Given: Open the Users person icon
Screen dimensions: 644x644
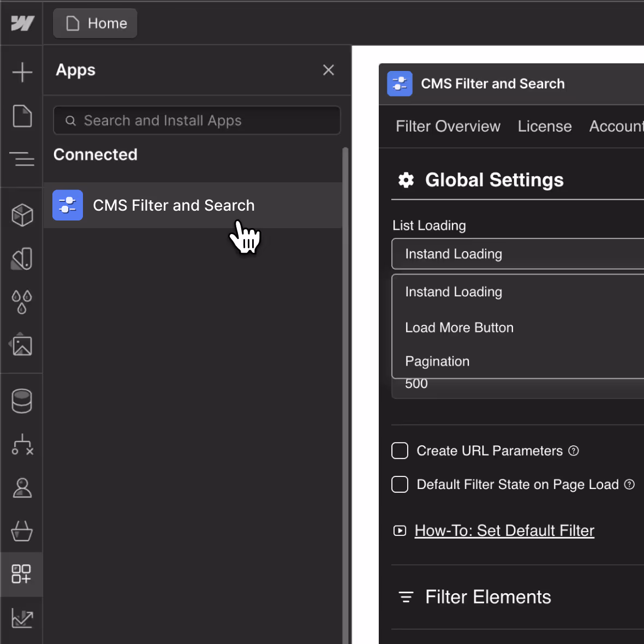Looking at the screenshot, I should (x=22, y=488).
